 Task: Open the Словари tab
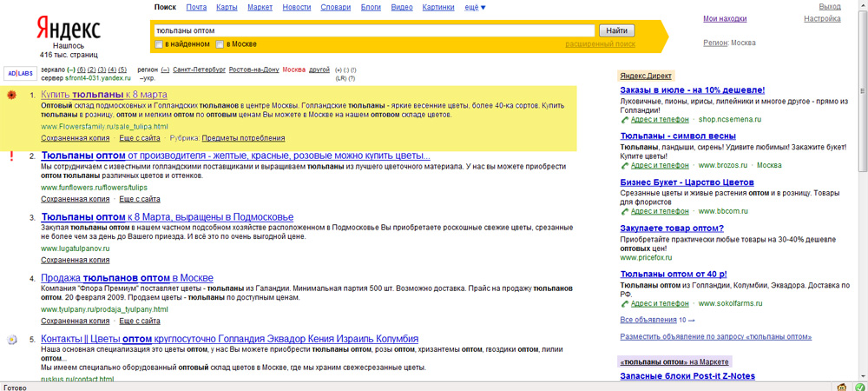pos(335,7)
